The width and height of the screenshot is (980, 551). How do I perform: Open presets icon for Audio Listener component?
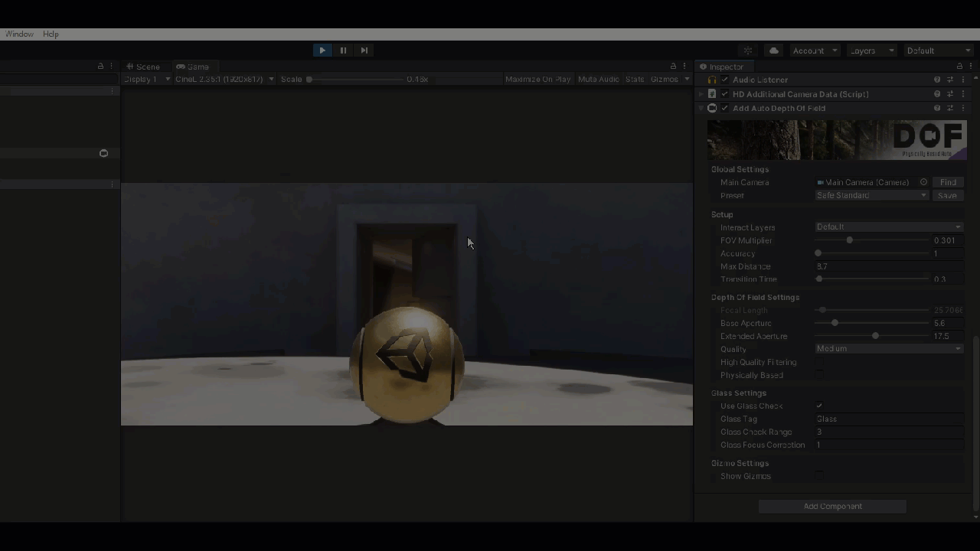pos(950,80)
